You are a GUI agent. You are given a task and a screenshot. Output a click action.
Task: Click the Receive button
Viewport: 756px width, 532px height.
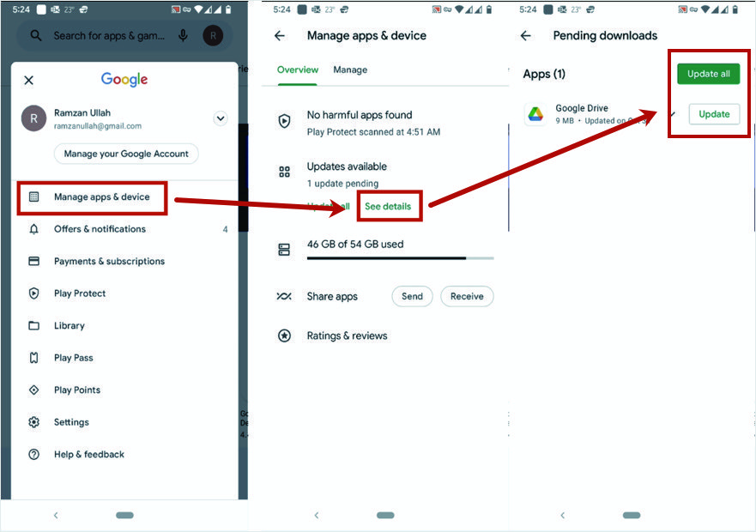pos(467,297)
